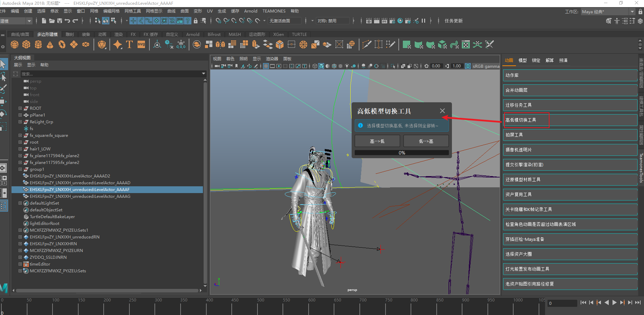Open the Arnold menu in the menu bar
The height and width of the screenshot is (315, 644).
tap(250, 11)
